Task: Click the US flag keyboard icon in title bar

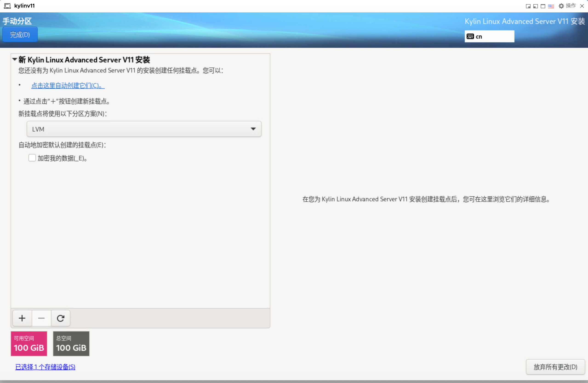Action: (x=551, y=6)
